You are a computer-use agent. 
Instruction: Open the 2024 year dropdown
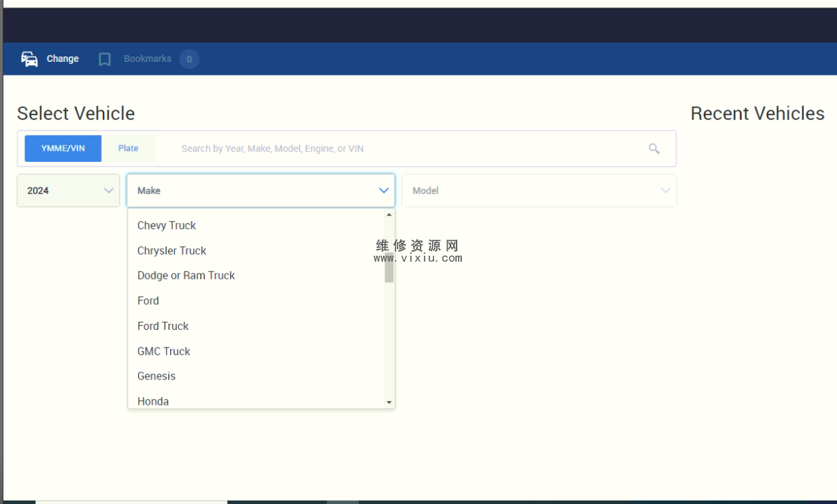click(68, 190)
